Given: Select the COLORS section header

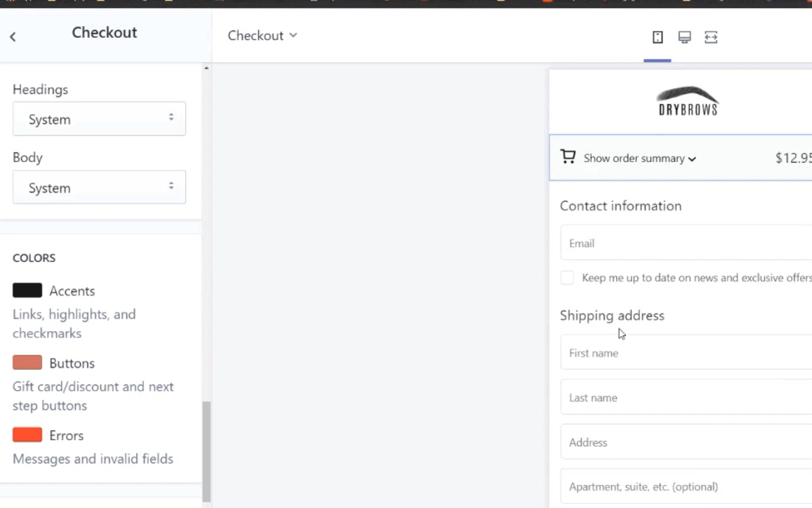Looking at the screenshot, I should 34,258.
